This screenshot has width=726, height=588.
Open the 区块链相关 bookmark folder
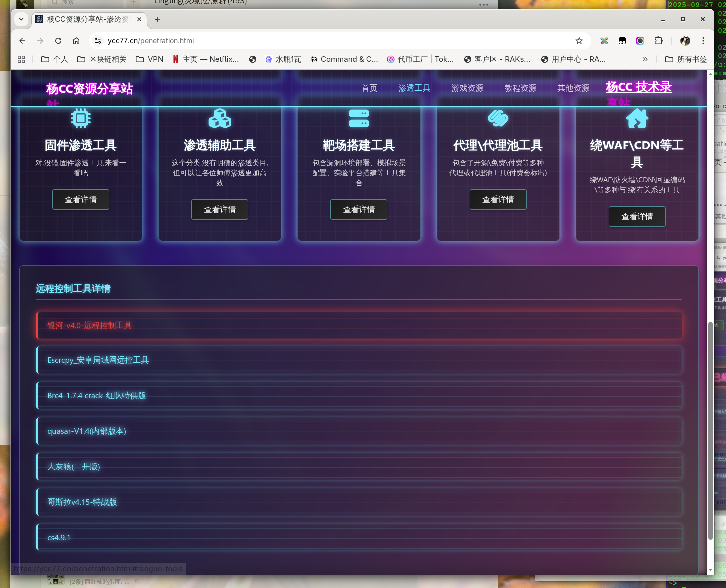click(102, 59)
